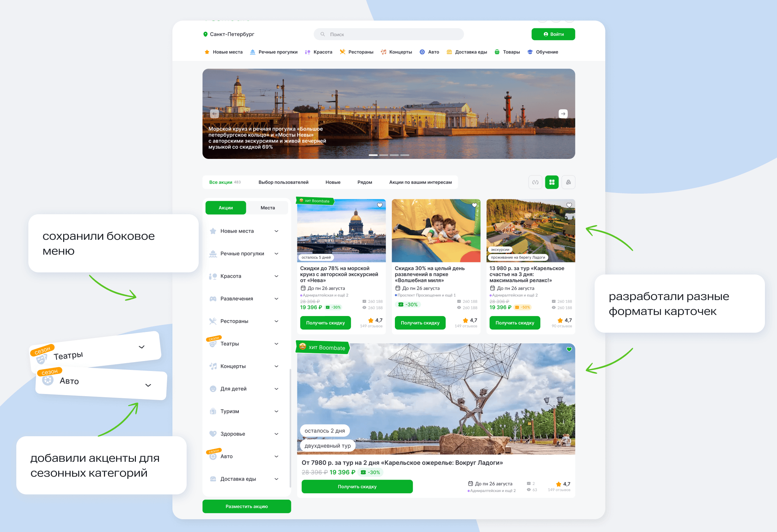Click the хит Boombate badge on the large card
Screen dimensions: 777x532
tap(323, 347)
